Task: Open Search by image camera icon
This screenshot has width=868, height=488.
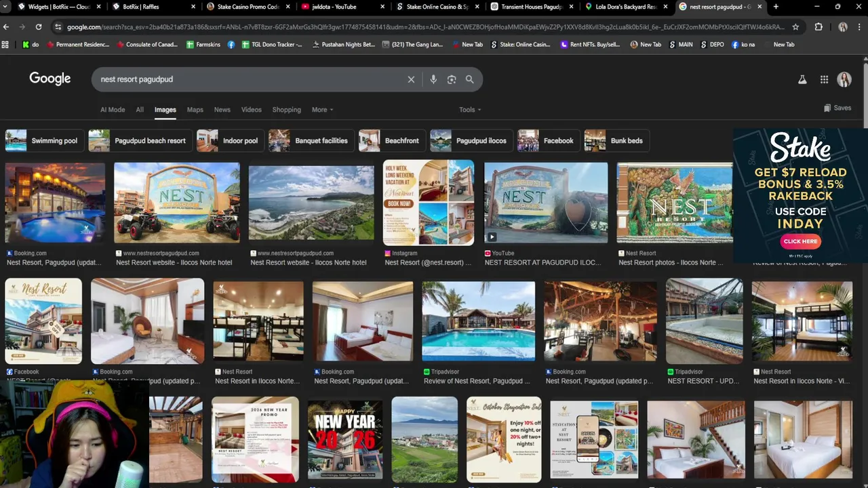Action: [x=452, y=79]
